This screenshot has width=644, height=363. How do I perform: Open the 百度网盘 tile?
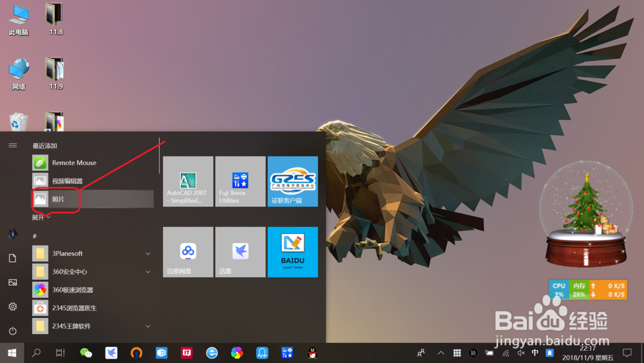pos(188,252)
